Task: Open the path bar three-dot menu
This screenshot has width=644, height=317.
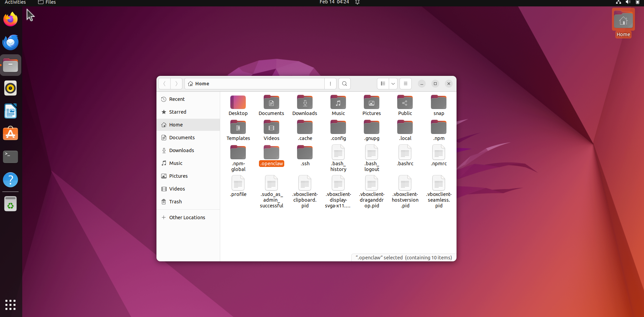Action: coord(330,84)
